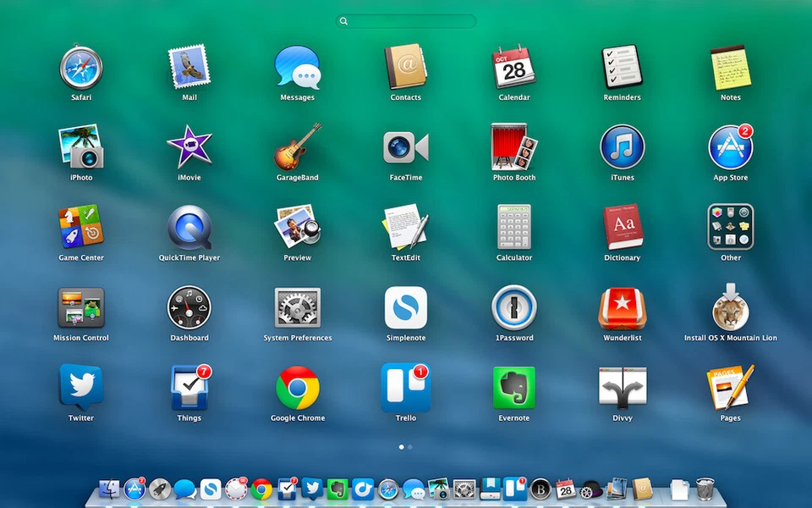Start a FaceTime call app
This screenshot has height=508, width=812.
coord(405,148)
